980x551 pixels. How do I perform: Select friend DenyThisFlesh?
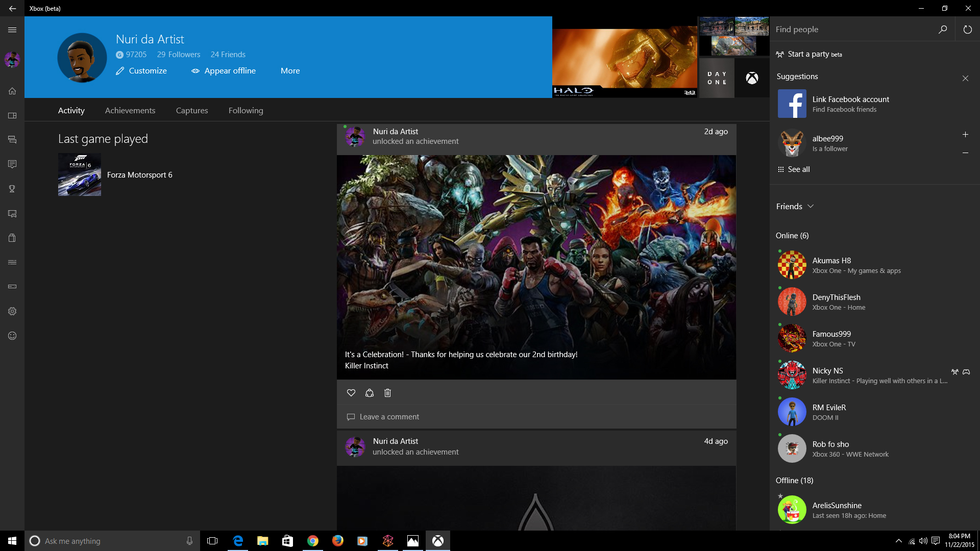(875, 302)
